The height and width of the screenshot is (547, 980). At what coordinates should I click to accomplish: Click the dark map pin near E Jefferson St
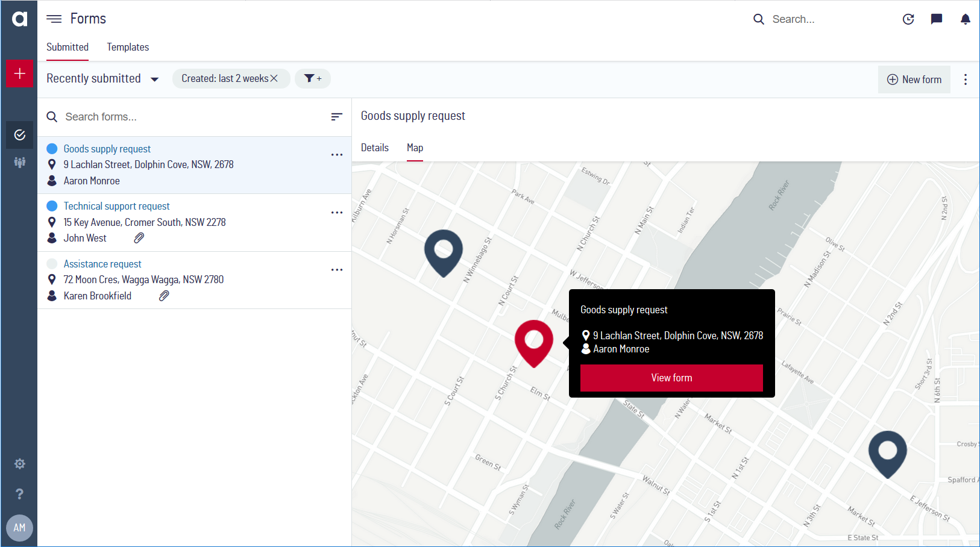click(x=888, y=454)
